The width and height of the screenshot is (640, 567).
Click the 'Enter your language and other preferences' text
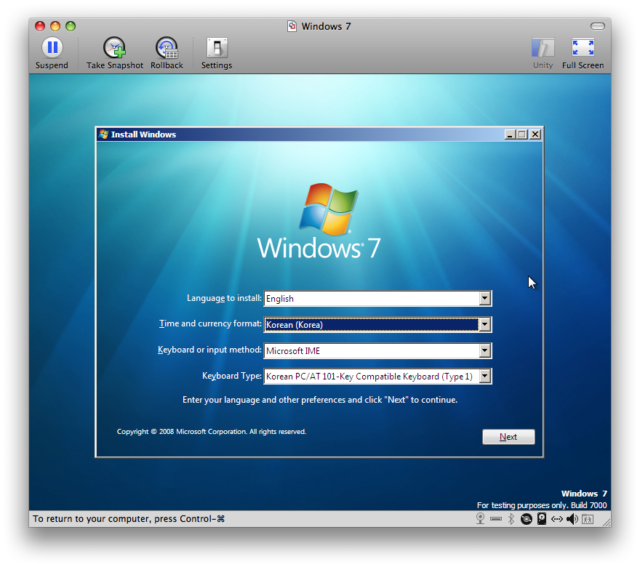(x=320, y=400)
